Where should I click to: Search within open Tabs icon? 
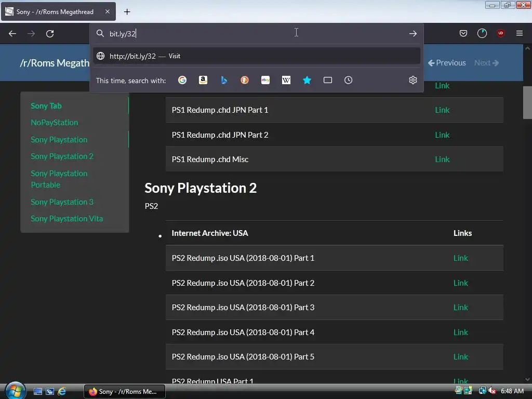tap(328, 80)
